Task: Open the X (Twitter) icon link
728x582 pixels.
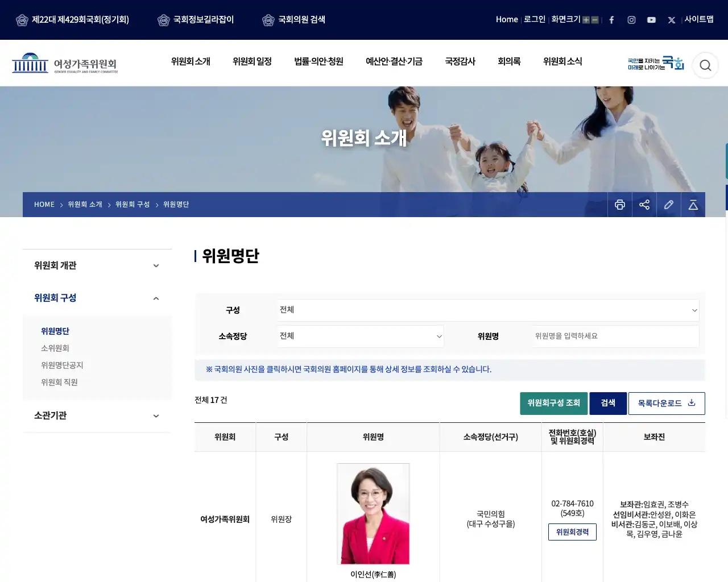Action: tap(672, 20)
